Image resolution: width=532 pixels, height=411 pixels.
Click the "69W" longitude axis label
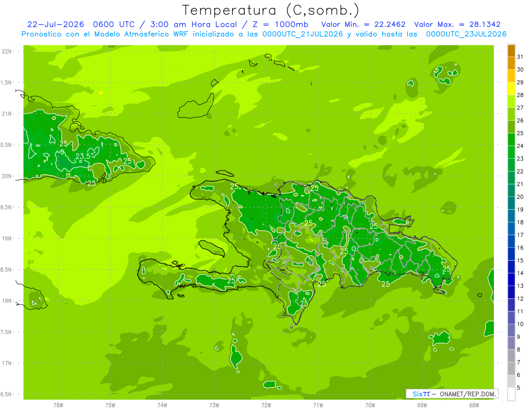click(x=422, y=405)
